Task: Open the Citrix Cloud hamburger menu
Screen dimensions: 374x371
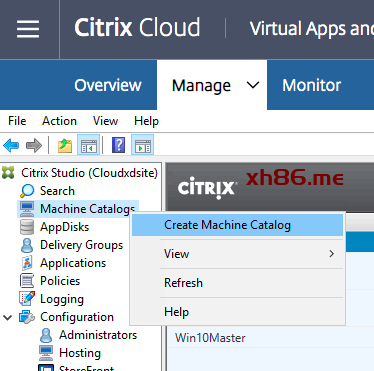Action: pyautogui.click(x=28, y=29)
